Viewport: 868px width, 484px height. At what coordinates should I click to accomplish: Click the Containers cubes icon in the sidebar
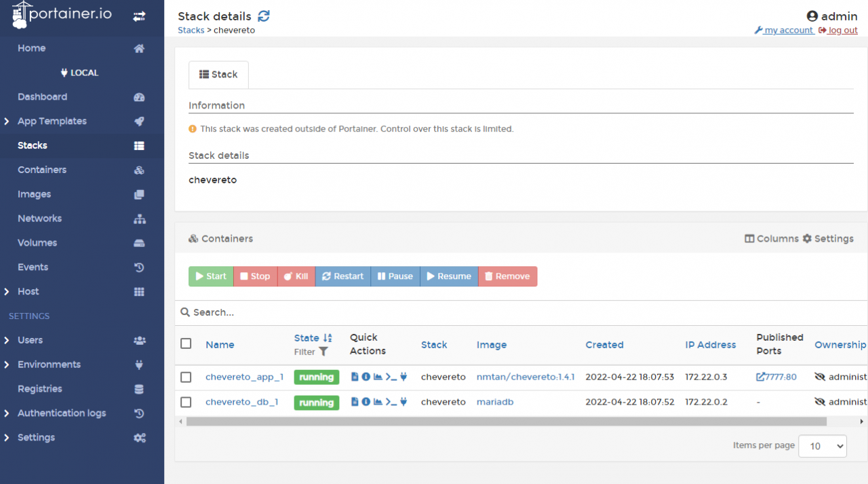[x=139, y=170]
